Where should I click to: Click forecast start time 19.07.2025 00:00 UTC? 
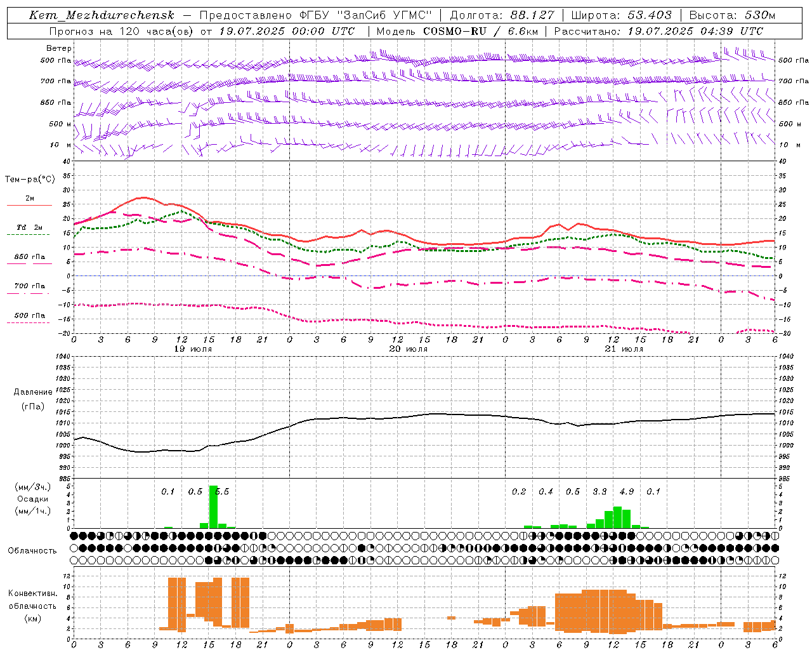287,31
